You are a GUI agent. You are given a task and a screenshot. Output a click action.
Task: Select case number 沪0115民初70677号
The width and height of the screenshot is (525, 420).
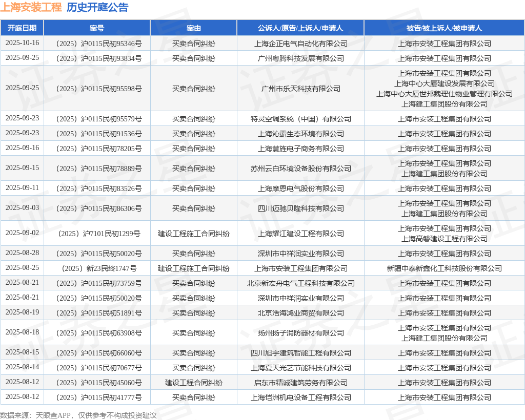(99, 368)
